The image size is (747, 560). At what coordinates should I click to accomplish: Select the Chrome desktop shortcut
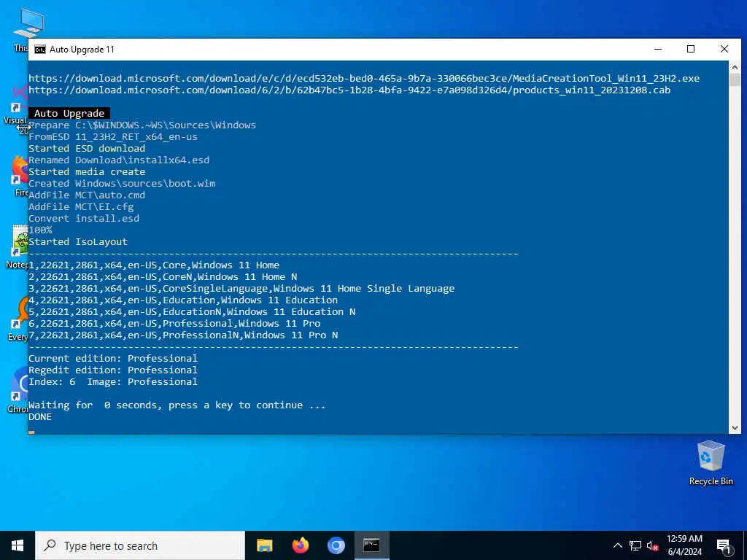pyautogui.click(x=19, y=391)
